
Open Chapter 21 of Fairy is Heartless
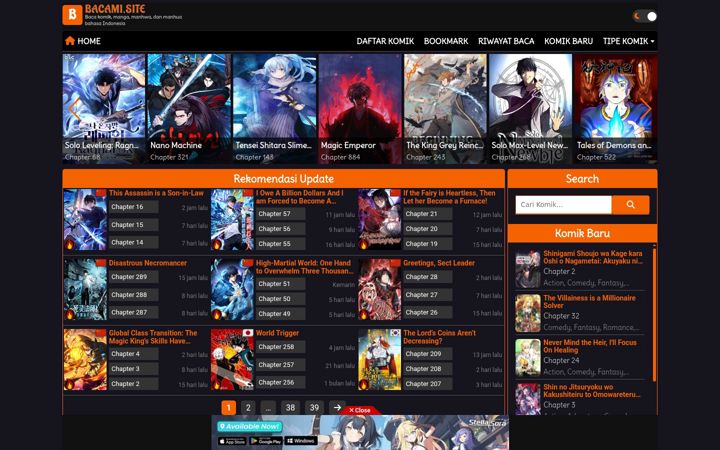428,214
